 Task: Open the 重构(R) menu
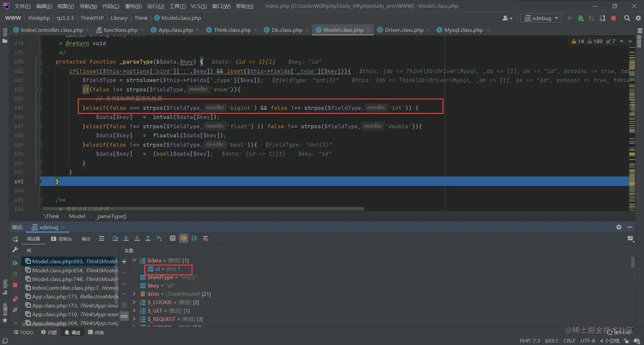click(133, 6)
